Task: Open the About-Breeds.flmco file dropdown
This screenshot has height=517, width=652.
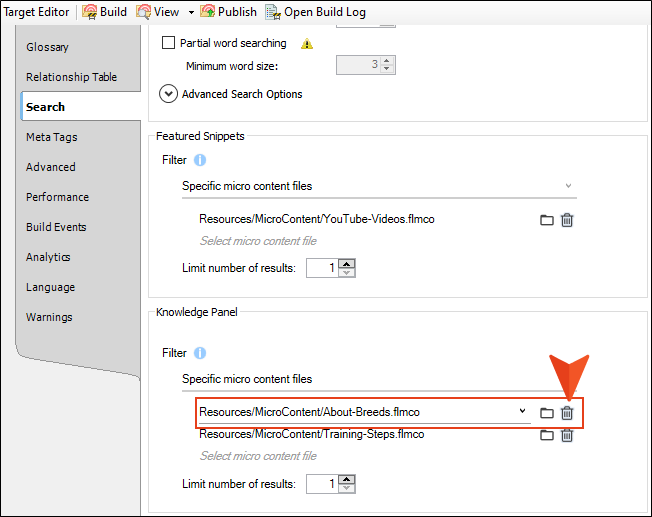Action: [522, 411]
